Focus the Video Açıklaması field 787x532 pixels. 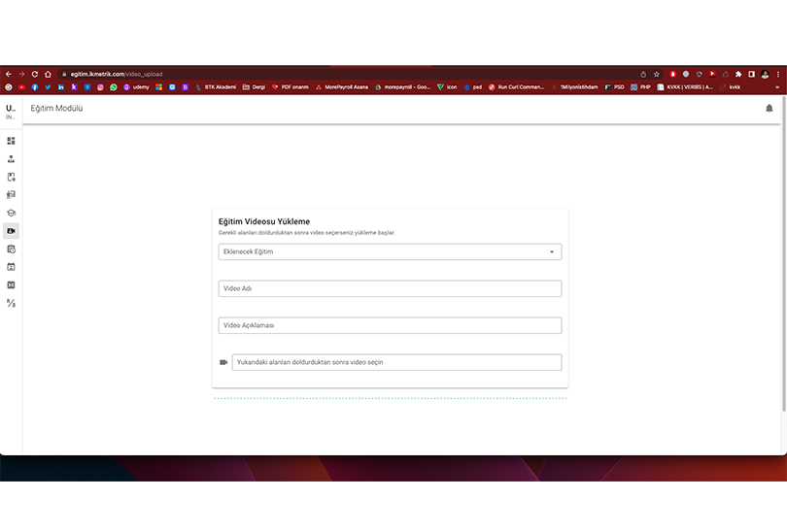(x=390, y=325)
